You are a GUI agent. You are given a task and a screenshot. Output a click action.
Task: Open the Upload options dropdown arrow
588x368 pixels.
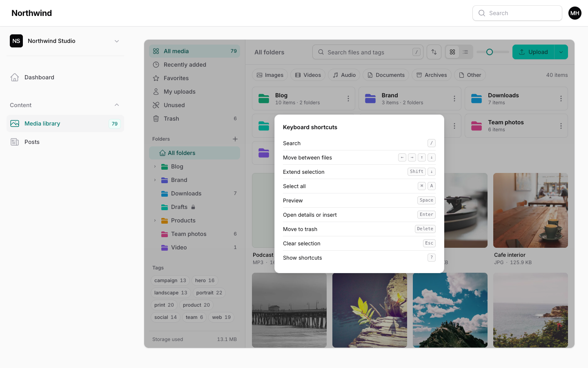pyautogui.click(x=561, y=52)
